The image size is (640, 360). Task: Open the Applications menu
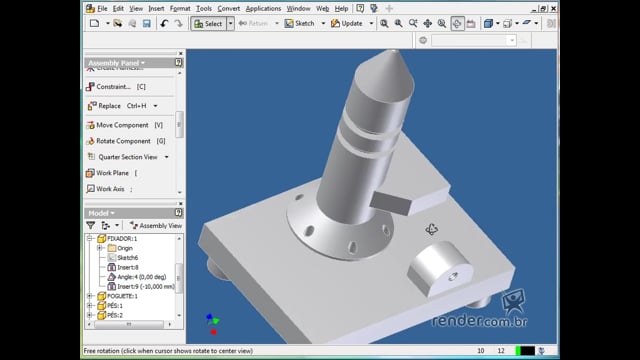[x=263, y=8]
